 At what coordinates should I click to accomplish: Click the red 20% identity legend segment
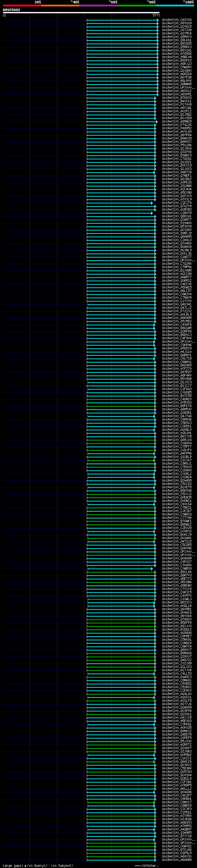(x=22, y=6)
